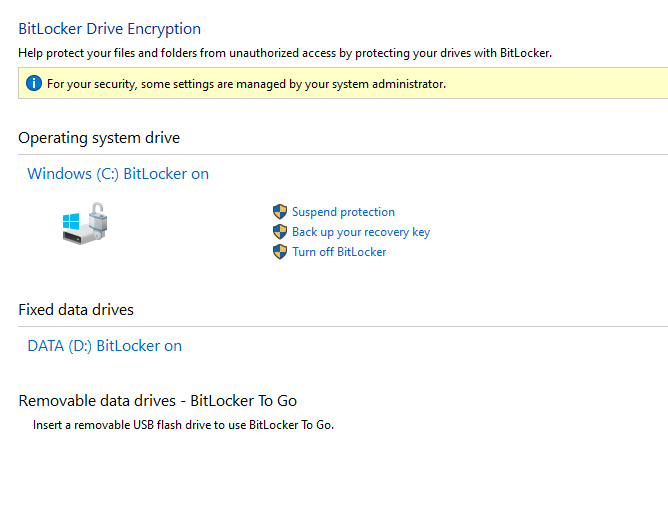Viewport: 668px width, 505px height.
Task: Click the shield icon beside Suspend protection
Action: tap(280, 211)
